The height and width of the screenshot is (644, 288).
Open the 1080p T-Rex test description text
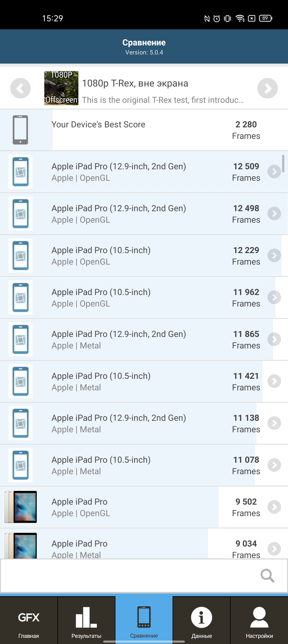coord(163,100)
